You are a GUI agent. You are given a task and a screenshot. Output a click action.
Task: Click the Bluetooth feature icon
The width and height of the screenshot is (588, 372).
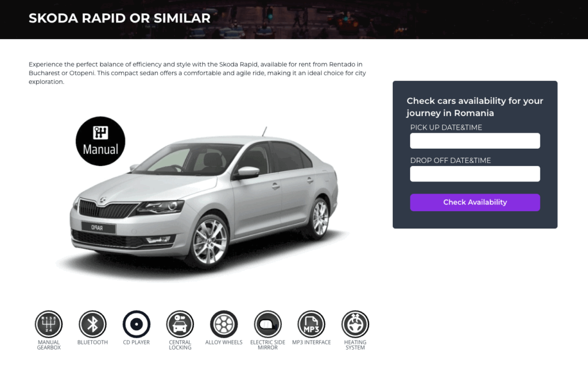[92, 324]
